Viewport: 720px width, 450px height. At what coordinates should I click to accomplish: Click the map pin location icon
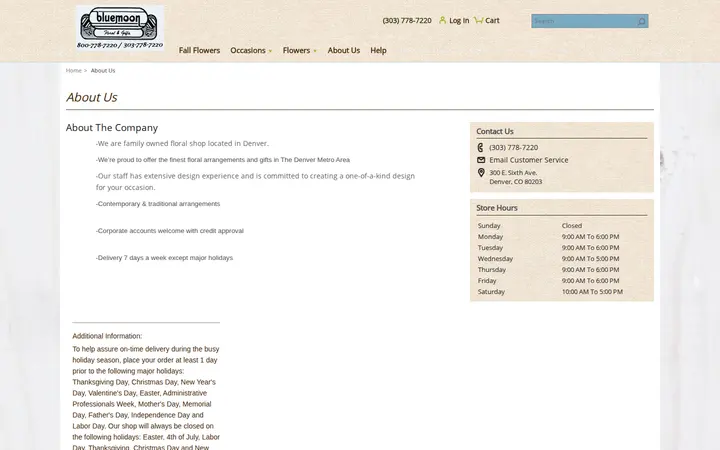pyautogui.click(x=481, y=173)
